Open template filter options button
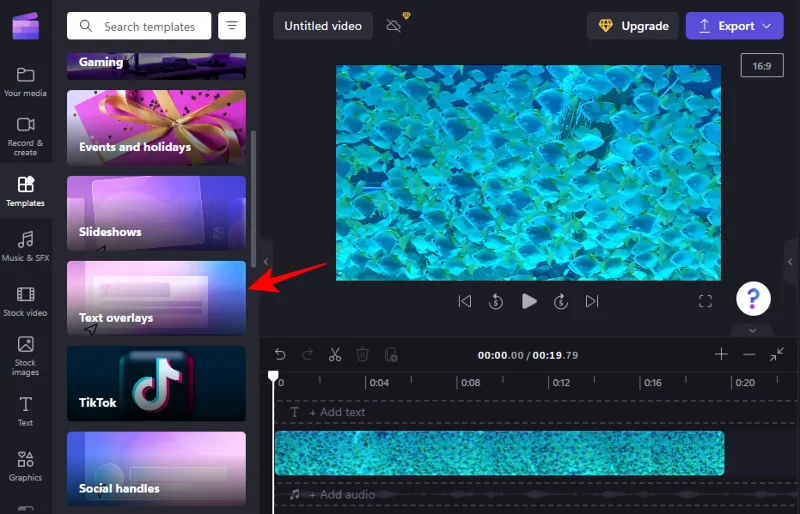 coord(232,26)
